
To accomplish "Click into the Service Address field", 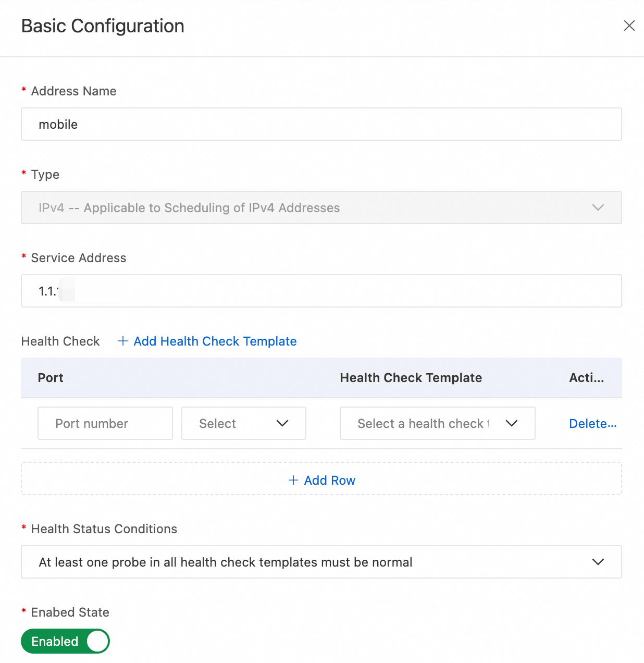I will point(321,291).
